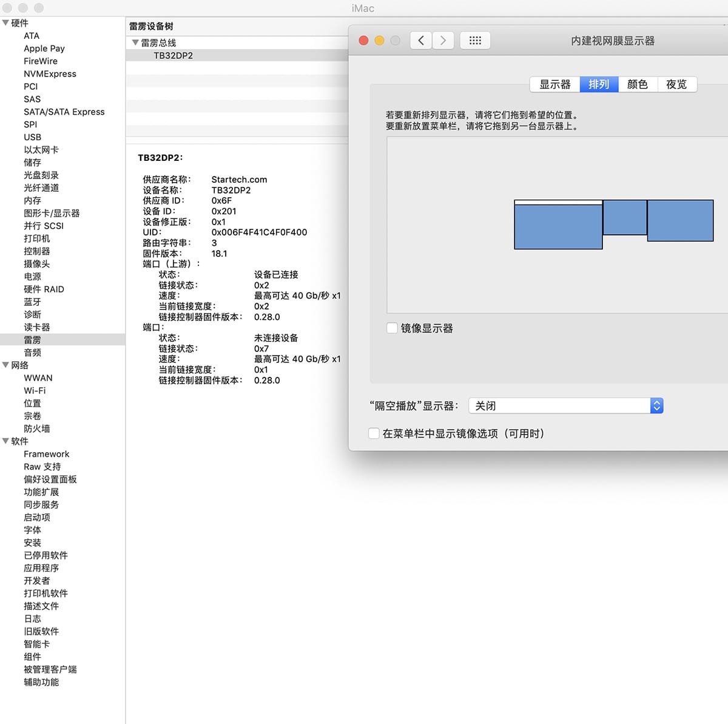Select 雷雳 in the sidebar
The image size is (728, 724).
click(x=33, y=340)
